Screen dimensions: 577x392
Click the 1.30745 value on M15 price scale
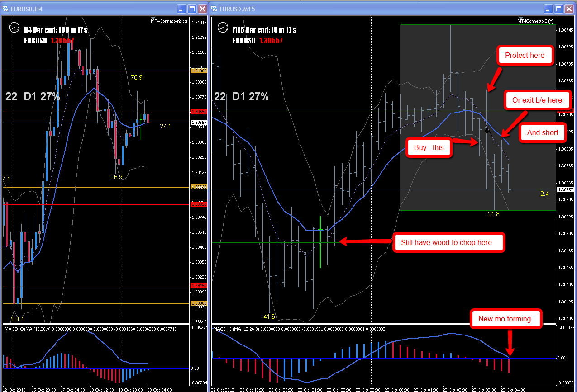click(x=566, y=30)
